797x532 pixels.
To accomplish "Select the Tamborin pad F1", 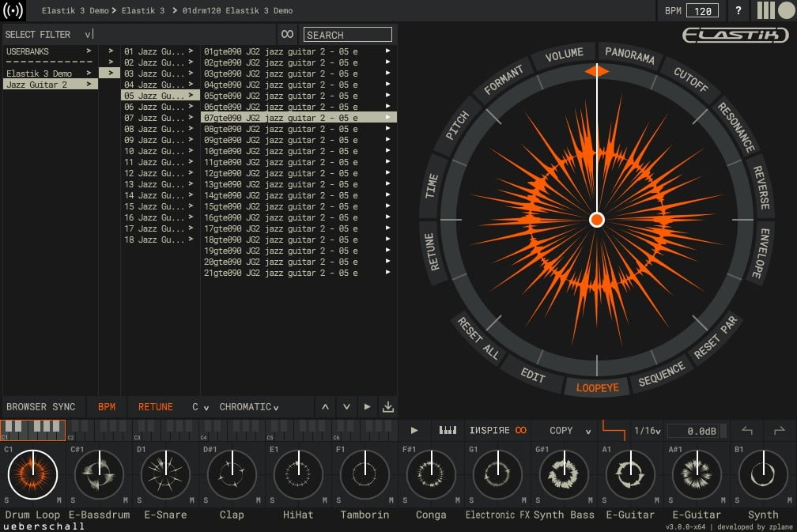I will point(365,474).
